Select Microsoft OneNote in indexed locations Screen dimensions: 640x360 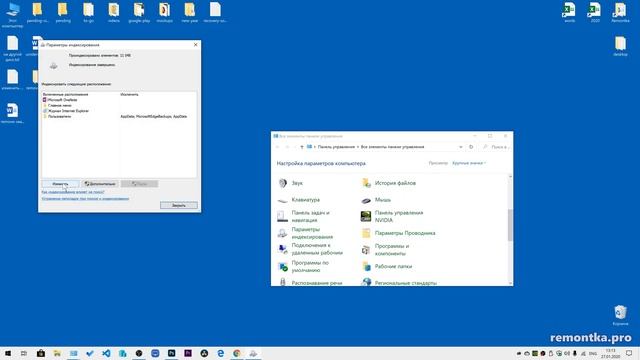point(60,100)
